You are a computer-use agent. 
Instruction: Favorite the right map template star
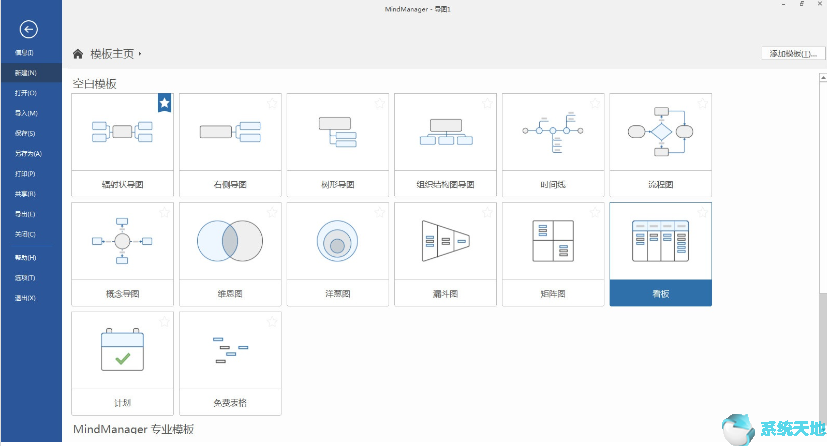(272, 103)
